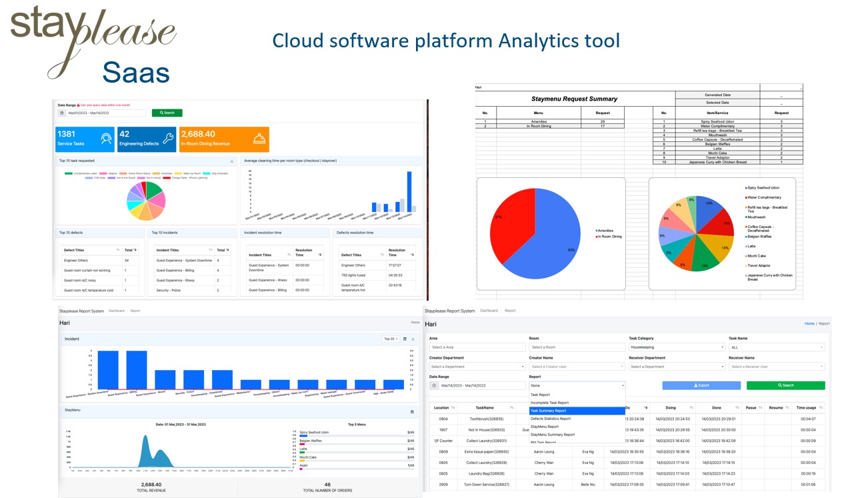Sort report table by Doing column
Screen dimensions: 868x498
(691, 407)
